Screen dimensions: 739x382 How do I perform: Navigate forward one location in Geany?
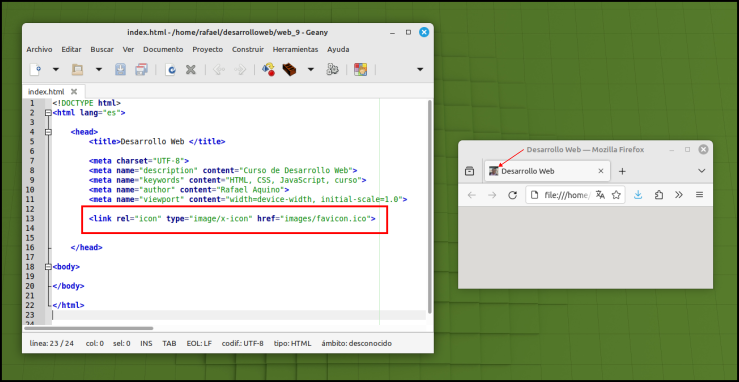coord(240,70)
